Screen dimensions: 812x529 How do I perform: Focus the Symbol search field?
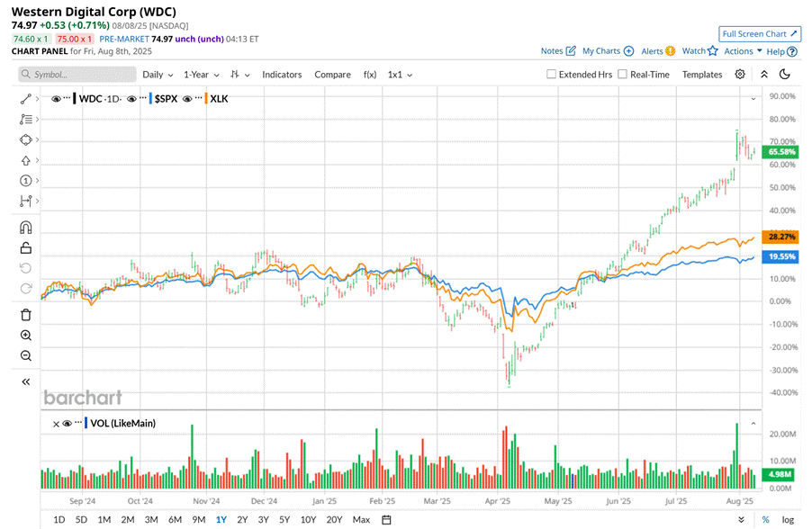[x=77, y=75]
